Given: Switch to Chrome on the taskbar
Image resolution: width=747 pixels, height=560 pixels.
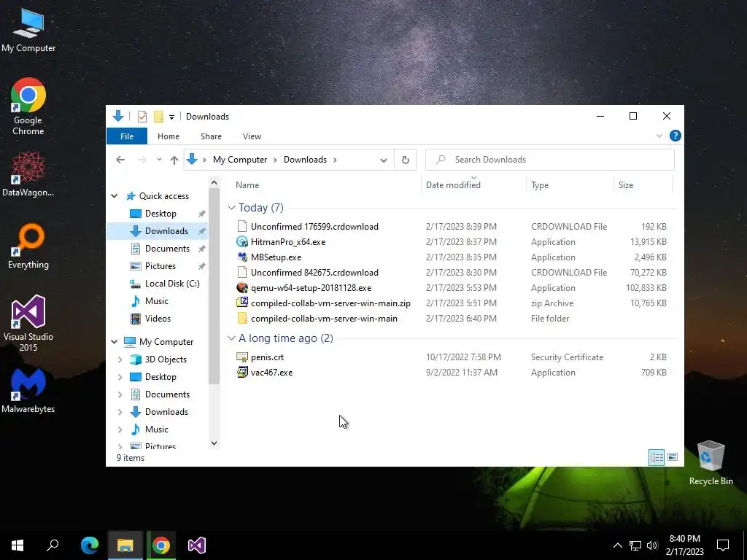Looking at the screenshot, I should click(161, 545).
